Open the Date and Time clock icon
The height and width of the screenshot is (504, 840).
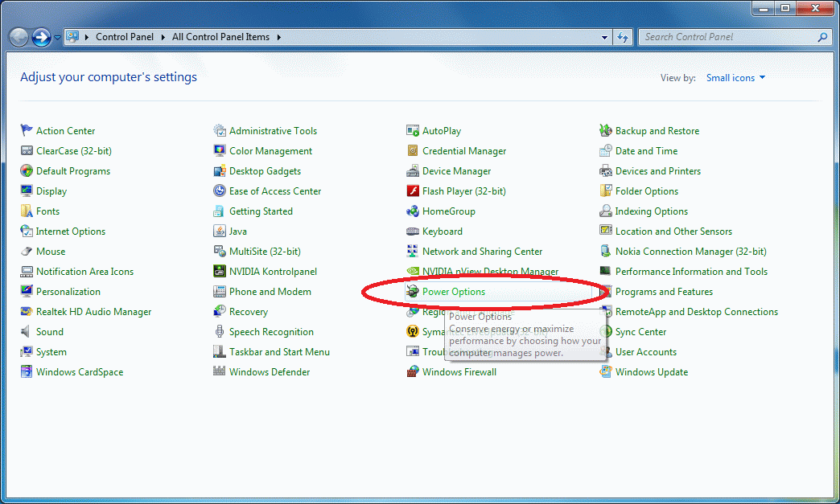click(x=606, y=150)
